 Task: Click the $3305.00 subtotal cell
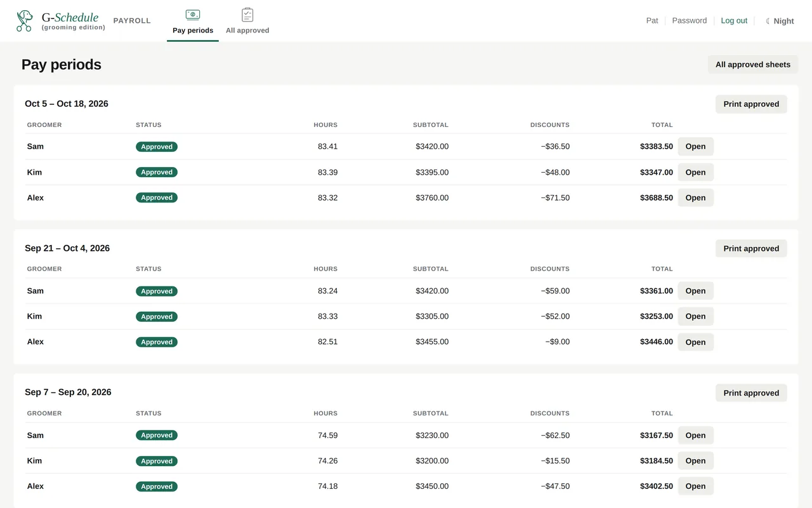[x=432, y=316]
